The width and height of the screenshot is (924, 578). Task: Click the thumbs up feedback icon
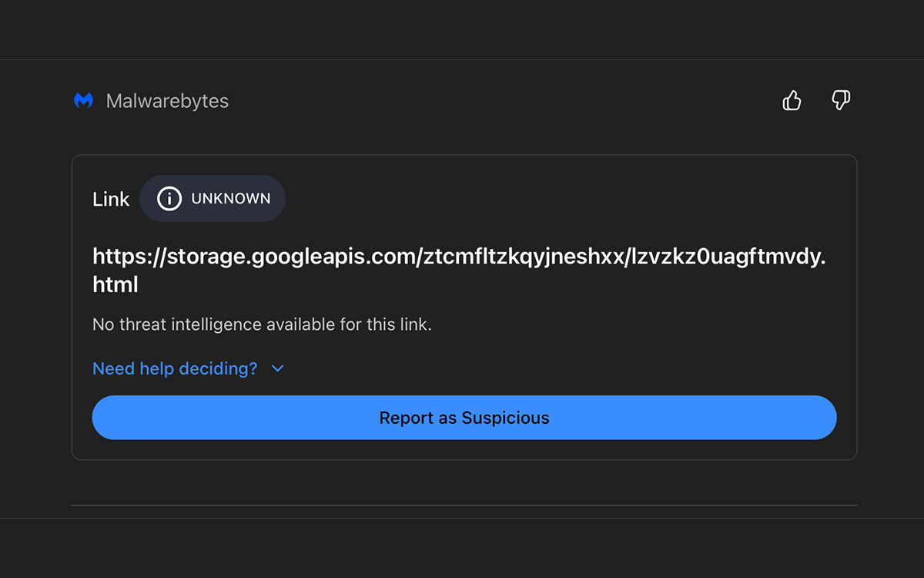pos(792,100)
